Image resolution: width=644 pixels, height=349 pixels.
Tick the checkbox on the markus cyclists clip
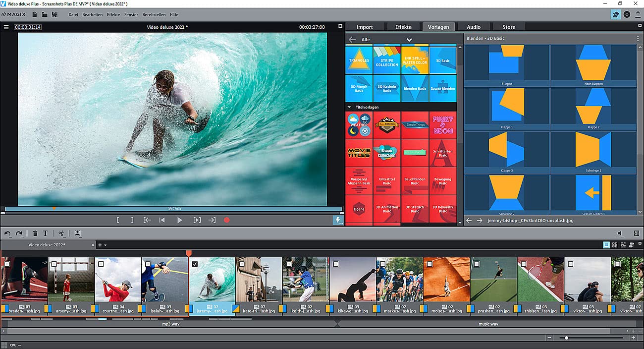coord(382,264)
